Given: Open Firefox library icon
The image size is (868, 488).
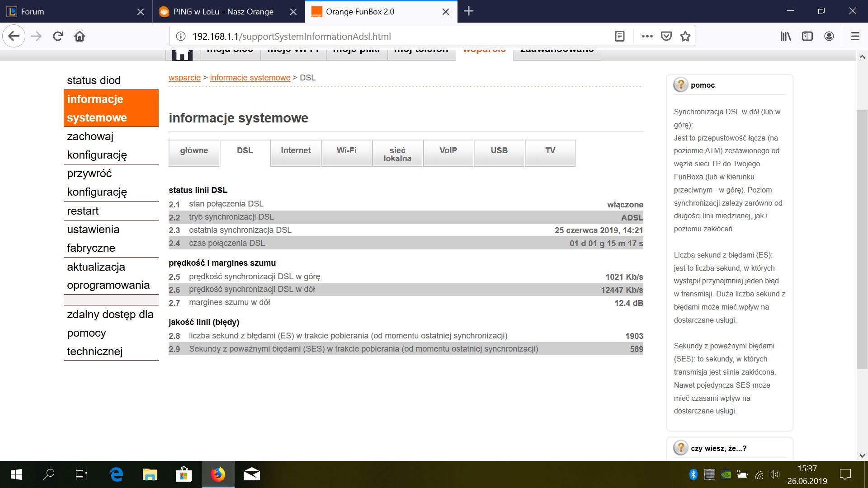Looking at the screenshot, I should 786,36.
